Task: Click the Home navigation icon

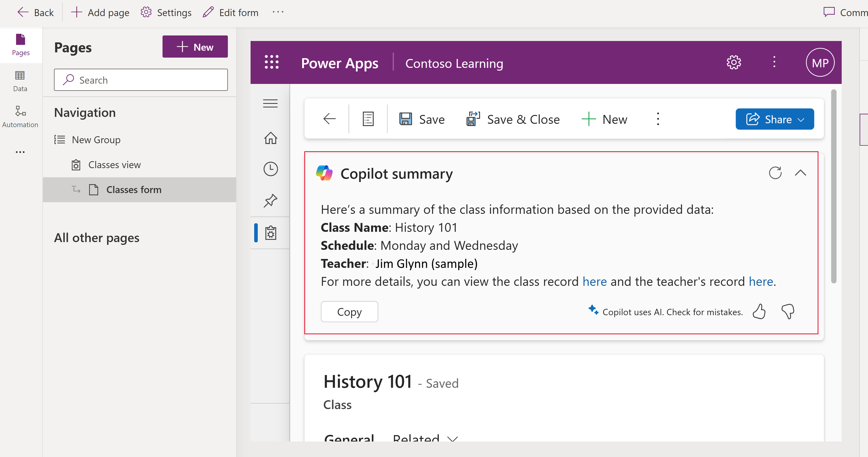Action: [x=270, y=137]
